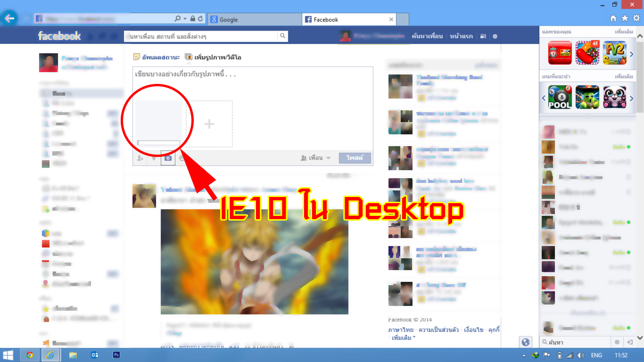Show next apps in แอพของคุณ row
The height and width of the screenshot is (362, 644).
click(x=632, y=54)
